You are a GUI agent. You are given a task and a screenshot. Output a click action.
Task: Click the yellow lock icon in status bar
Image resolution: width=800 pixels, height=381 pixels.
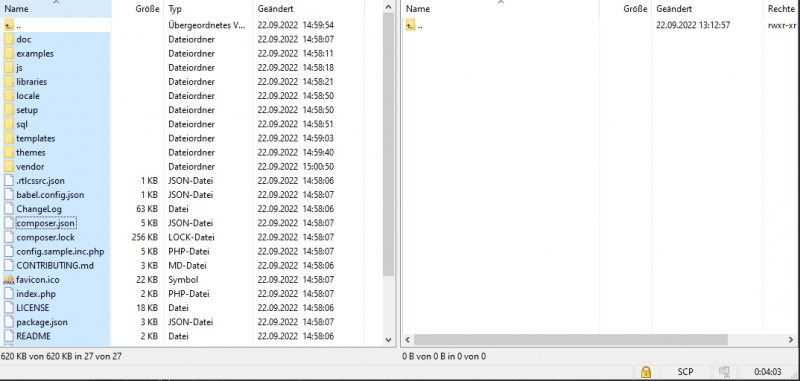646,371
